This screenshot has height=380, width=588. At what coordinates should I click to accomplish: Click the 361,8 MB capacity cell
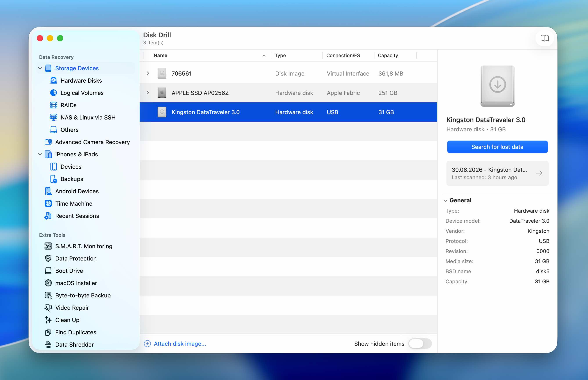391,74
